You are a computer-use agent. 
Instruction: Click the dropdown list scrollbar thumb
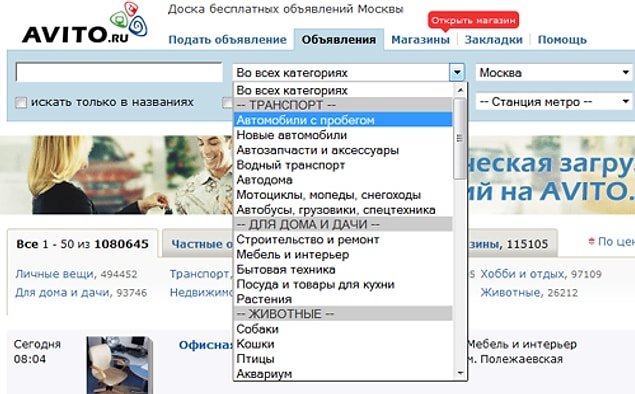[460, 138]
